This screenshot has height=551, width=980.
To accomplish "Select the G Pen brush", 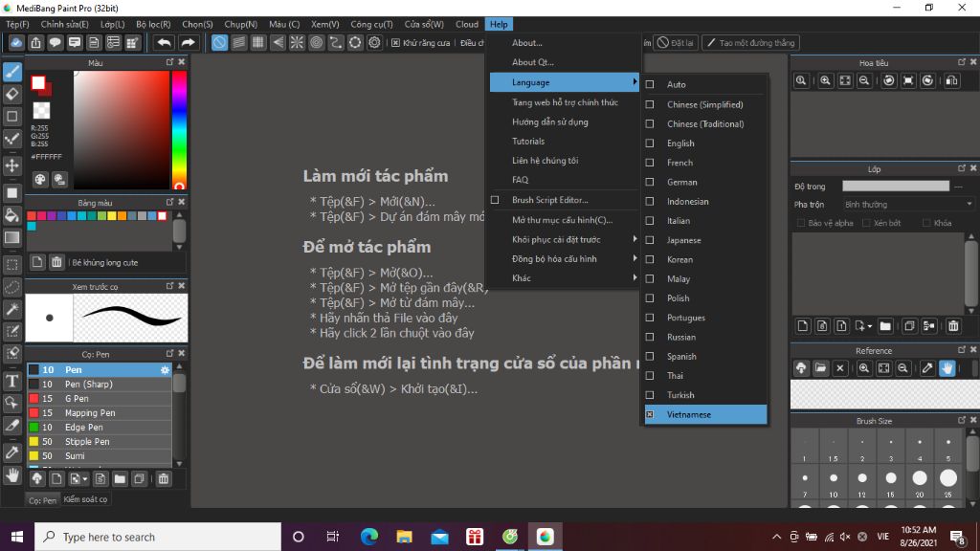I will coord(99,399).
